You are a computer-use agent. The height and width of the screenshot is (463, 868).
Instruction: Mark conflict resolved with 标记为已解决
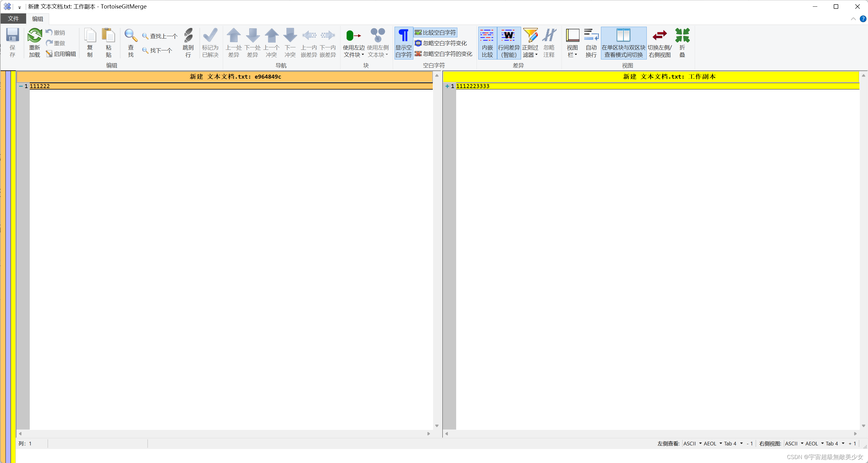coord(210,43)
